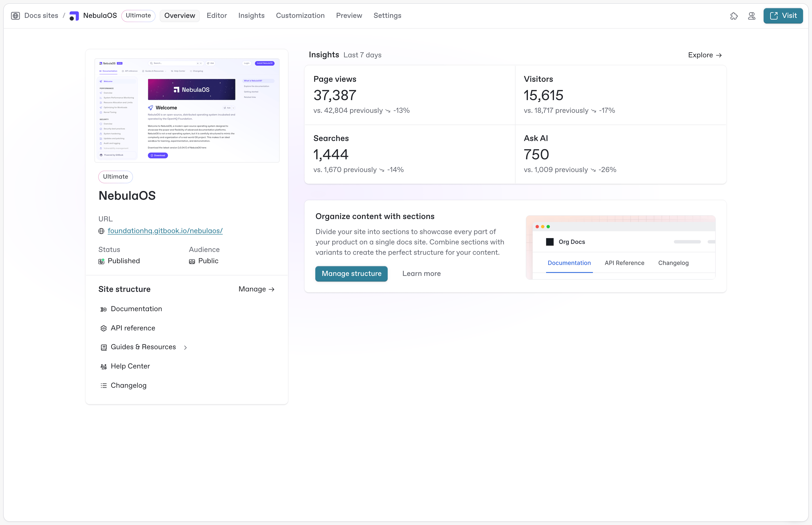Open the members/people icon in the header

(752, 16)
